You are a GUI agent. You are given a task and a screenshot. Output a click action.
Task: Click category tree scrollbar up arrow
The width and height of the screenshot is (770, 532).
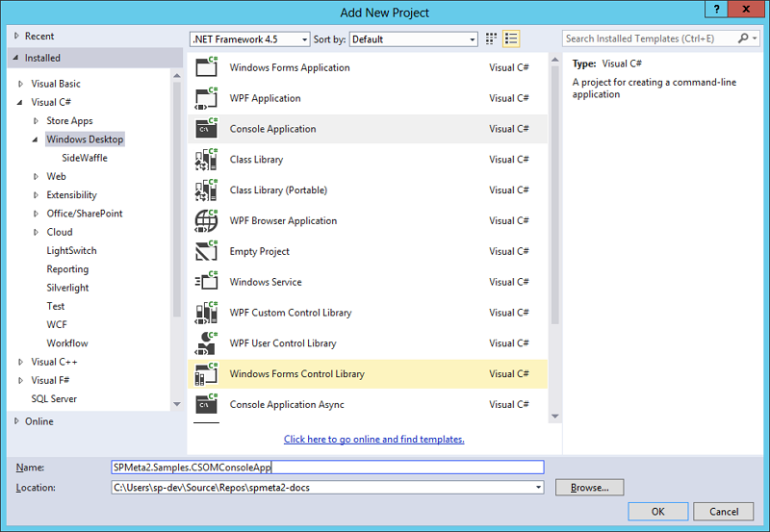pos(177,76)
